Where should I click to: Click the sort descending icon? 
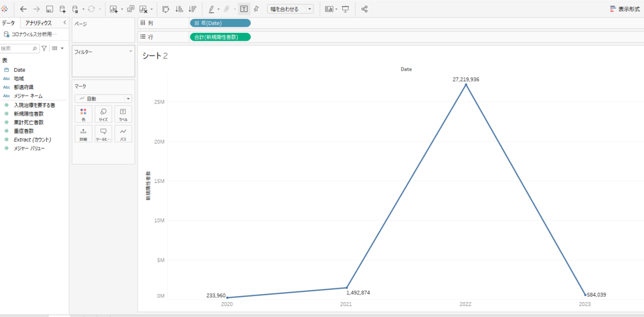coord(193,9)
